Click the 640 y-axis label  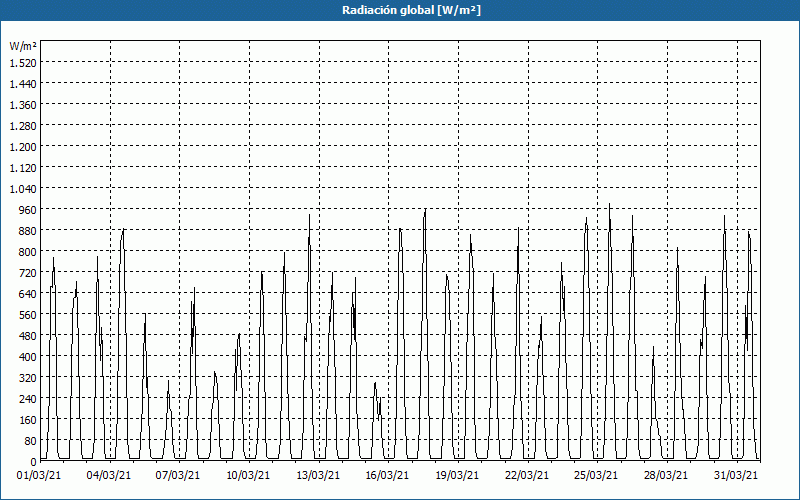(x=28, y=294)
